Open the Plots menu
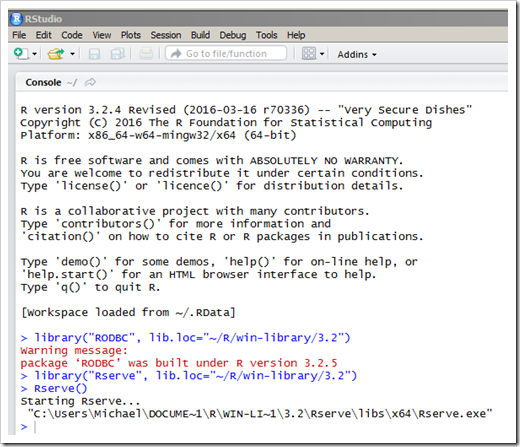Screen dimensions: 520x447 pos(131,35)
